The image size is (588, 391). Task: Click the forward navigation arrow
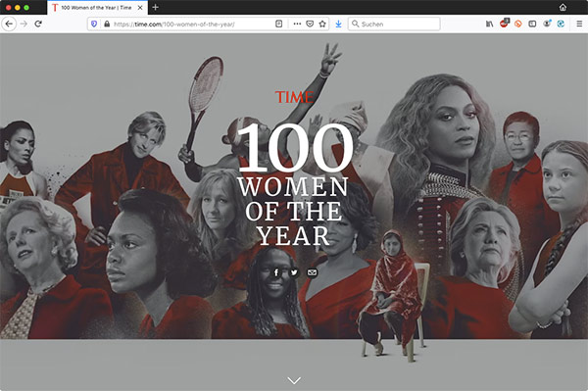point(24,24)
